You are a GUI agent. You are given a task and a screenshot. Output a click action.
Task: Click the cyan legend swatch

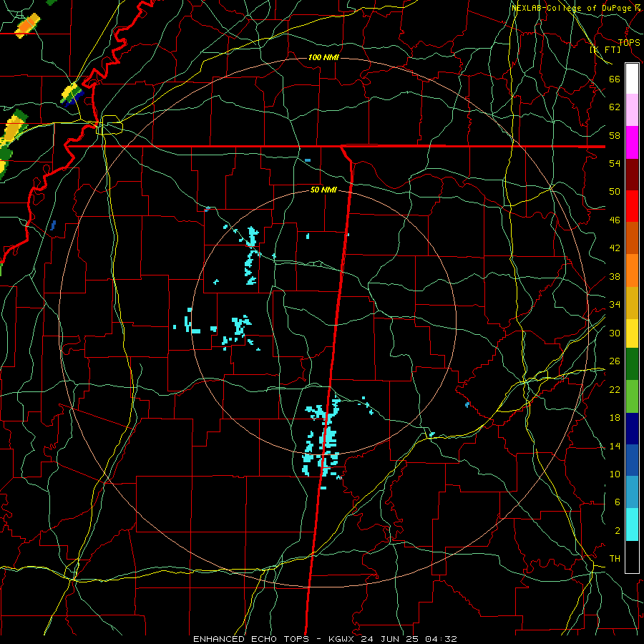pyautogui.click(x=632, y=525)
